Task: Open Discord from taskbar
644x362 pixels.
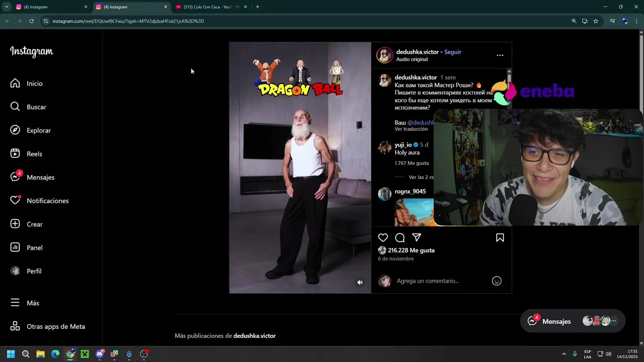Action: coord(100,354)
